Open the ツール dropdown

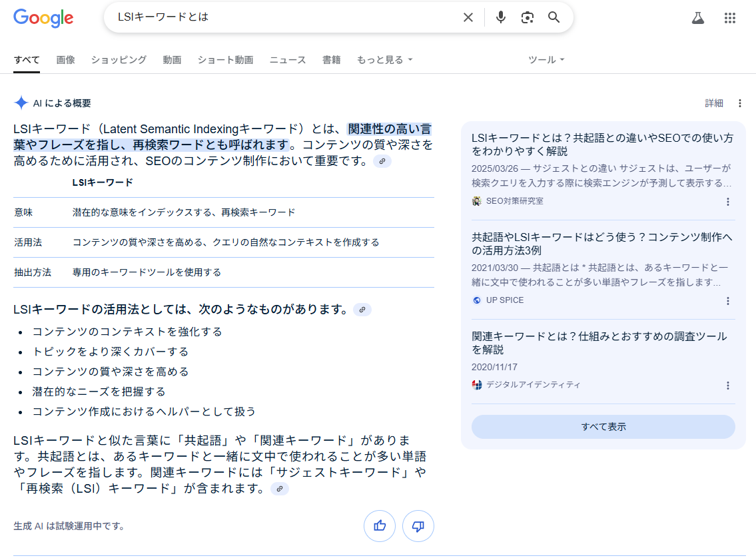pos(546,60)
